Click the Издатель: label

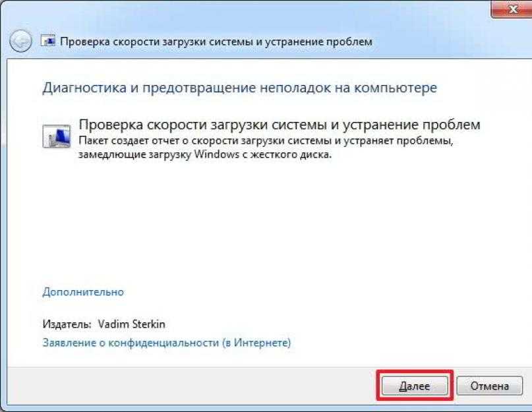[x=67, y=324]
